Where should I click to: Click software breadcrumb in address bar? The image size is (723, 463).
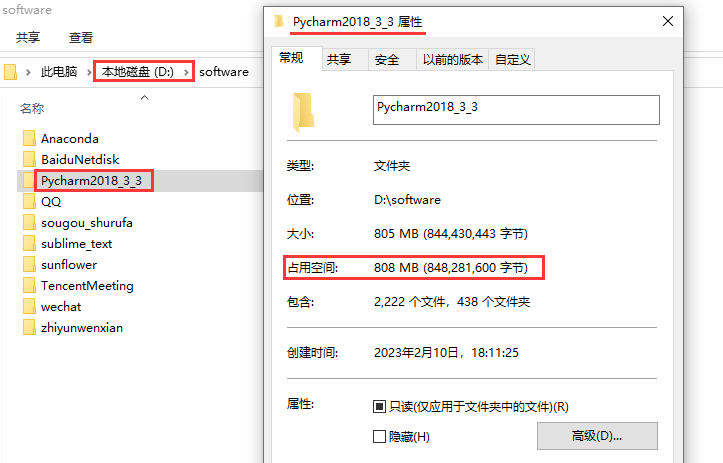(x=224, y=72)
